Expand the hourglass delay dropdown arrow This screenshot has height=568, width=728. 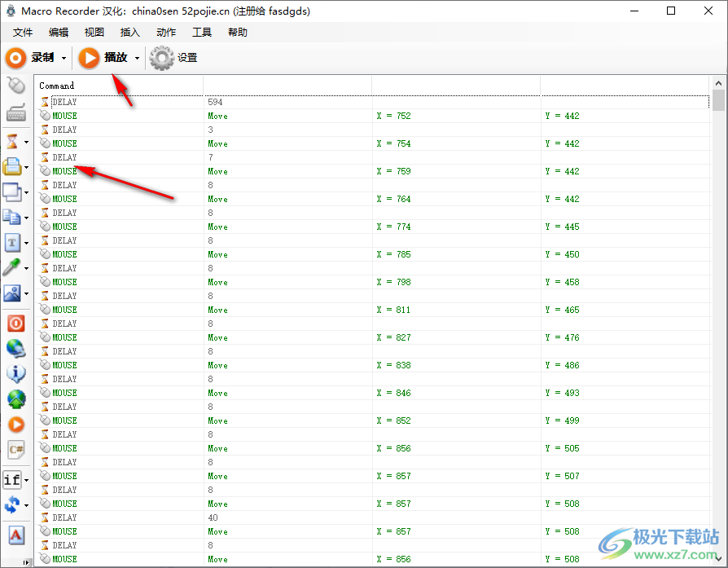coord(26,142)
